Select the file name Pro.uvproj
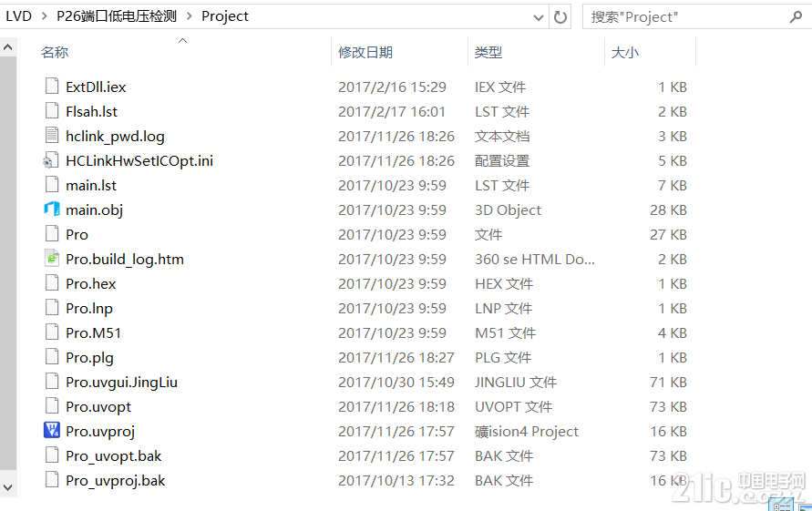The image size is (812, 511). click(x=100, y=431)
